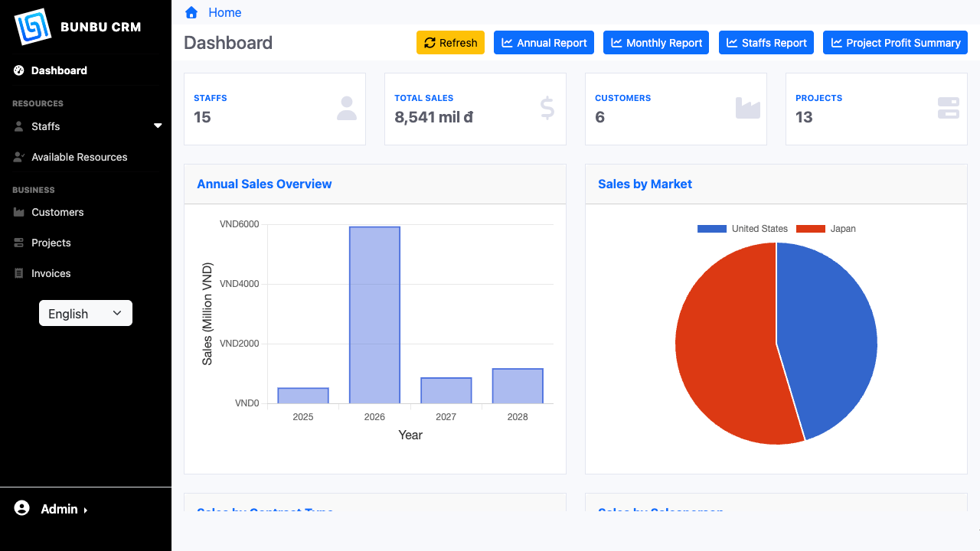Image resolution: width=980 pixels, height=551 pixels.
Task: Click the Staffs person icon in the sidebar
Action: [x=19, y=126]
